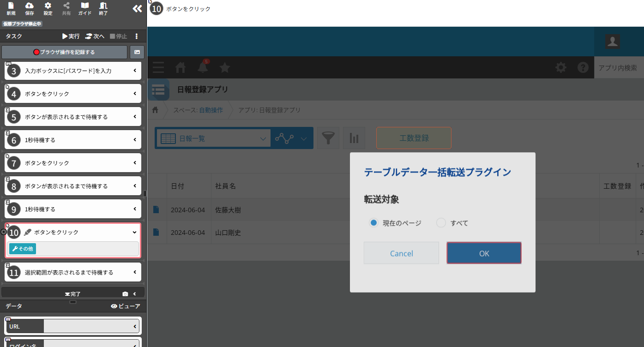Image resolution: width=644 pixels, height=347 pixels.
Task: Open the bar chart graph icon
Action: [x=354, y=138]
